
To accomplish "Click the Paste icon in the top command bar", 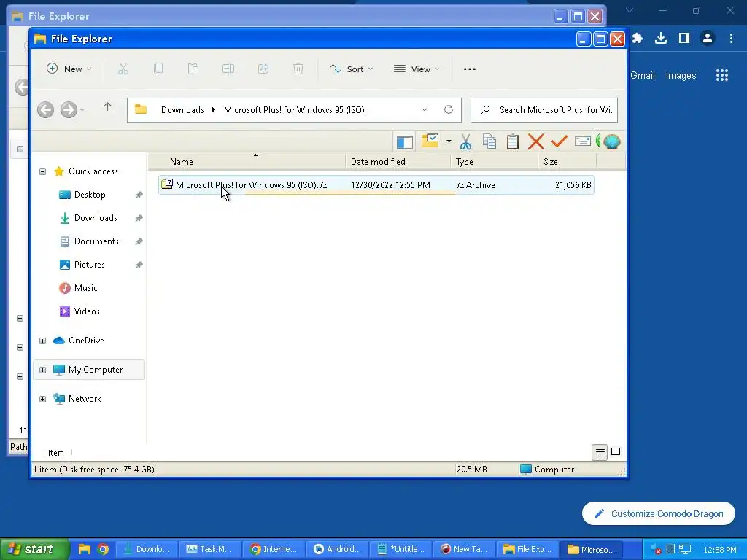I will click(x=193, y=69).
